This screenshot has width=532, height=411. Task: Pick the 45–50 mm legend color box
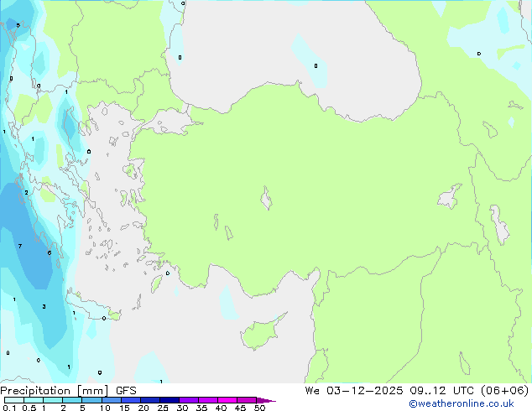(247, 400)
